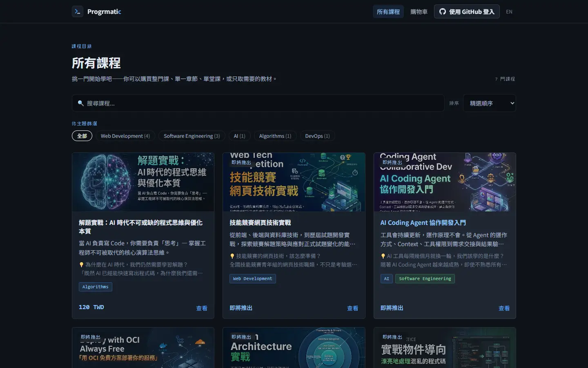Viewport: 588px width, 368px height.
Task: Sign in with 使用 GitHub 登入 button
Action: [467, 11]
